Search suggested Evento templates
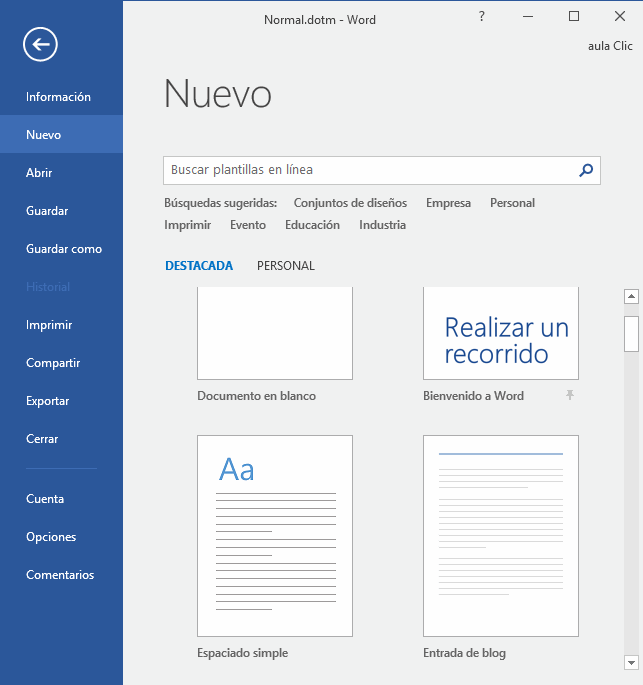 point(248,225)
